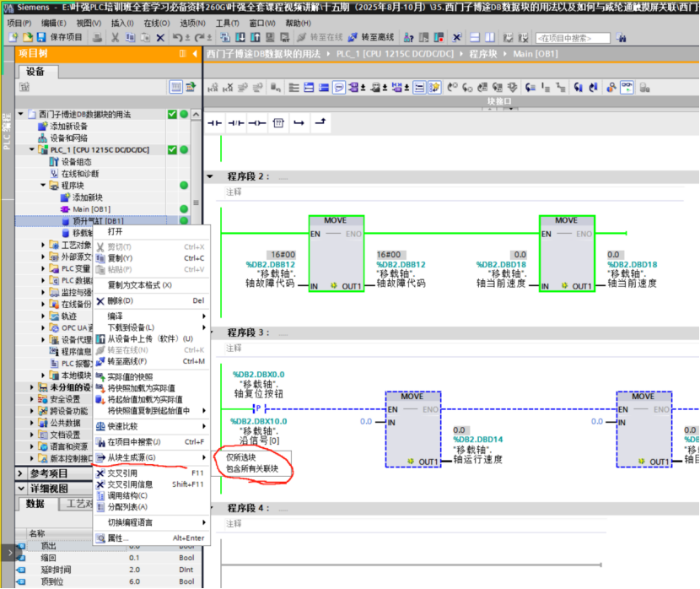
Task: Open the 在线(O) menu
Action: pos(156,23)
